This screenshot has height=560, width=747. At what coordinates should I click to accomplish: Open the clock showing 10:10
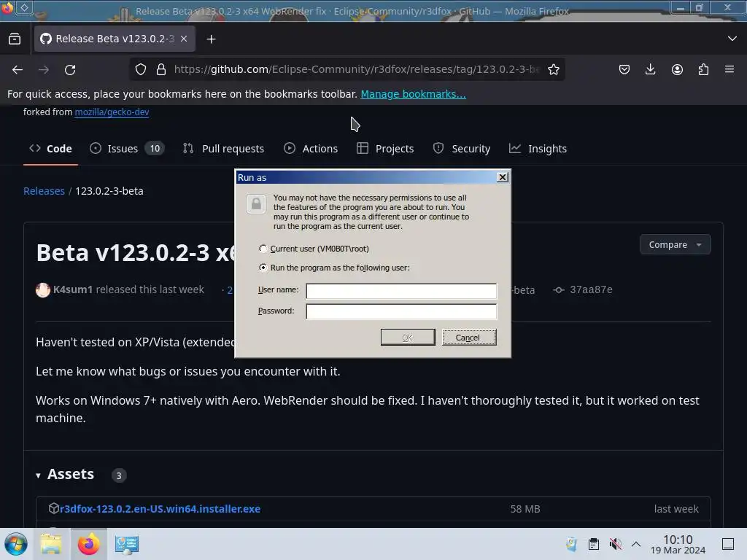click(678, 544)
